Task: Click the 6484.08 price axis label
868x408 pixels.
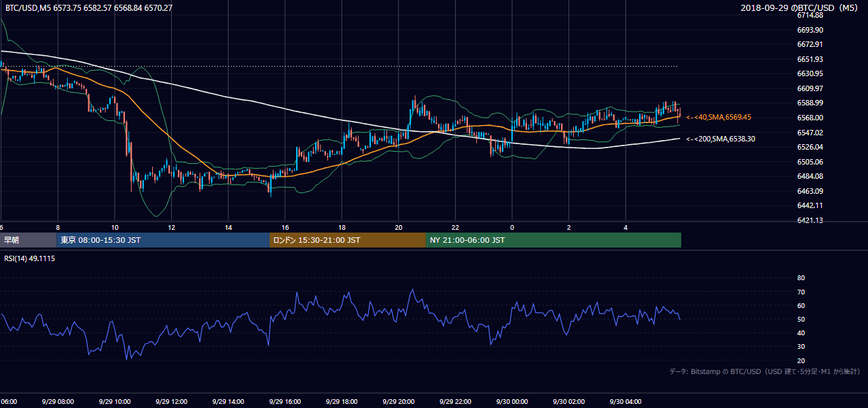Action: [x=810, y=176]
